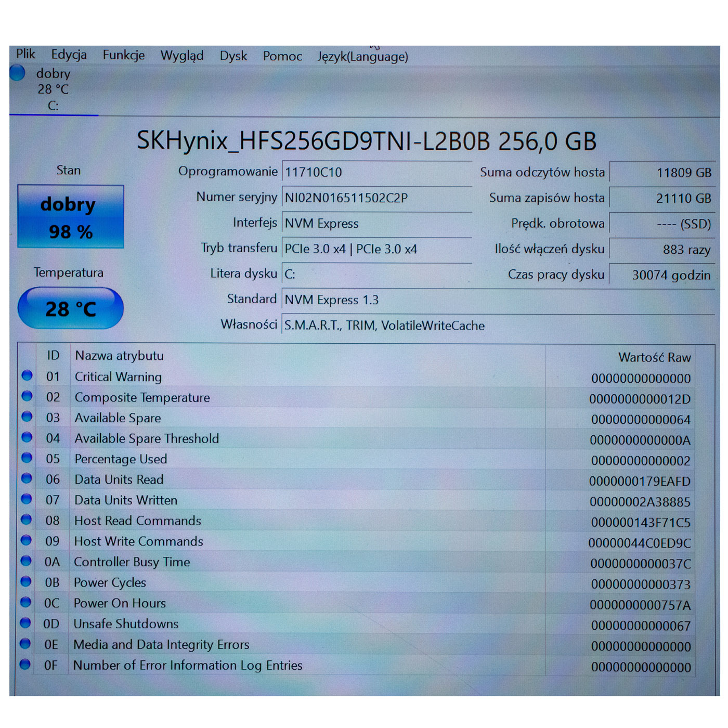Click the status dot for Critical Warning
728x728 pixels.
(x=27, y=375)
